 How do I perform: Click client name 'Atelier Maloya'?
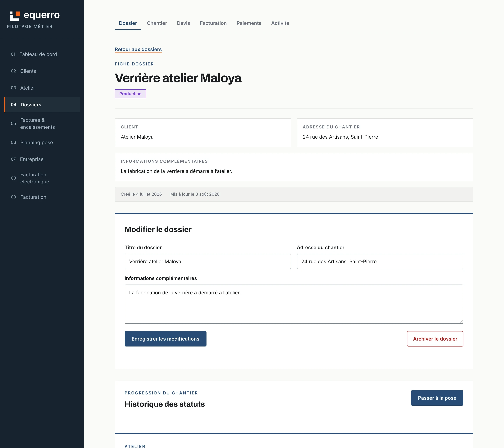pyautogui.click(x=137, y=137)
